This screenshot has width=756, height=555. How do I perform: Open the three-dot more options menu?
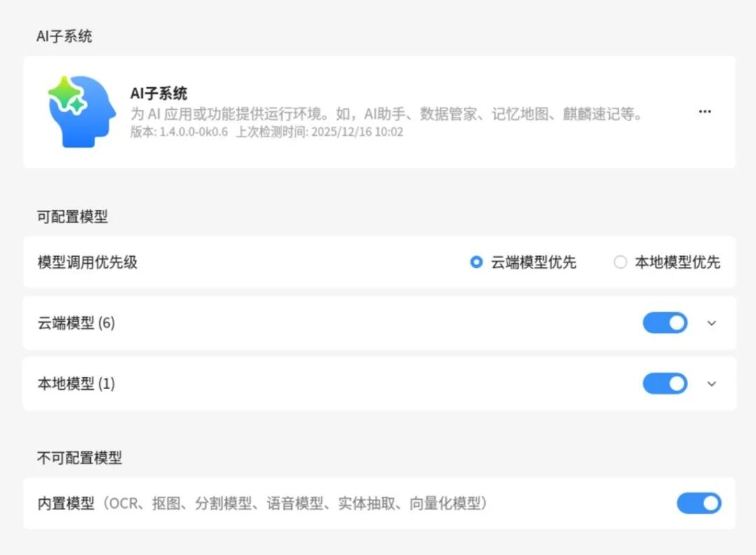(x=704, y=111)
